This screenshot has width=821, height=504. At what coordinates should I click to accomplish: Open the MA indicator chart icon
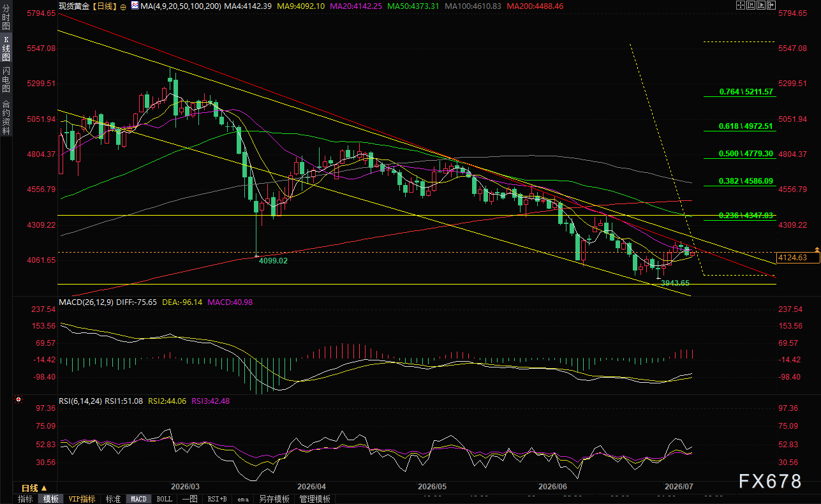click(x=135, y=5)
